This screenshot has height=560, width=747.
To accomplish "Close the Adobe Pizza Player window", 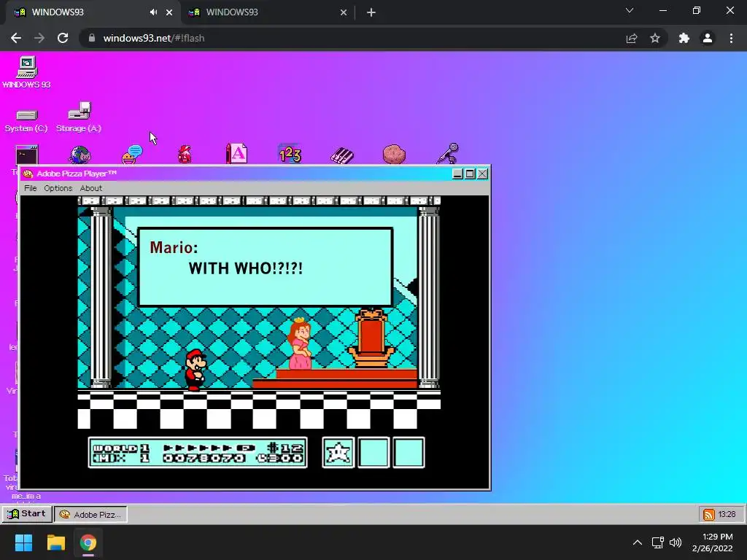I will (x=483, y=174).
